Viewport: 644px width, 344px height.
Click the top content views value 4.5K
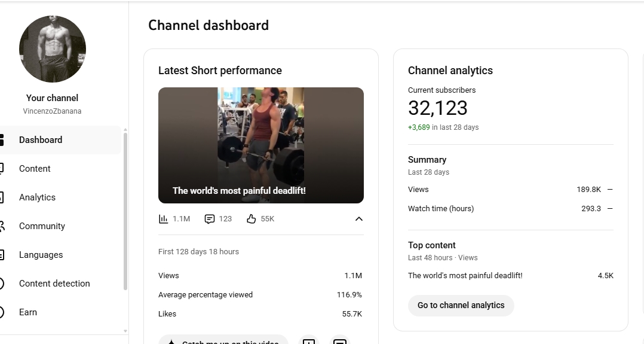pos(605,276)
